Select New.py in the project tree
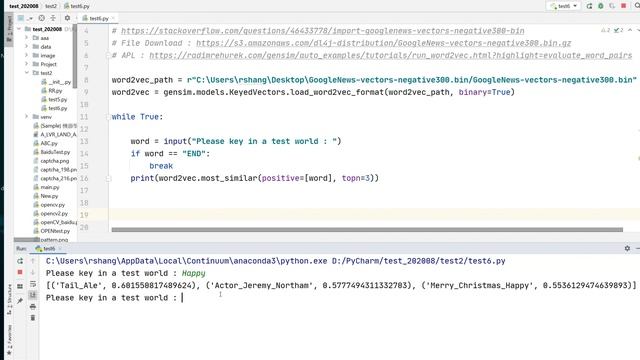 (x=46, y=196)
